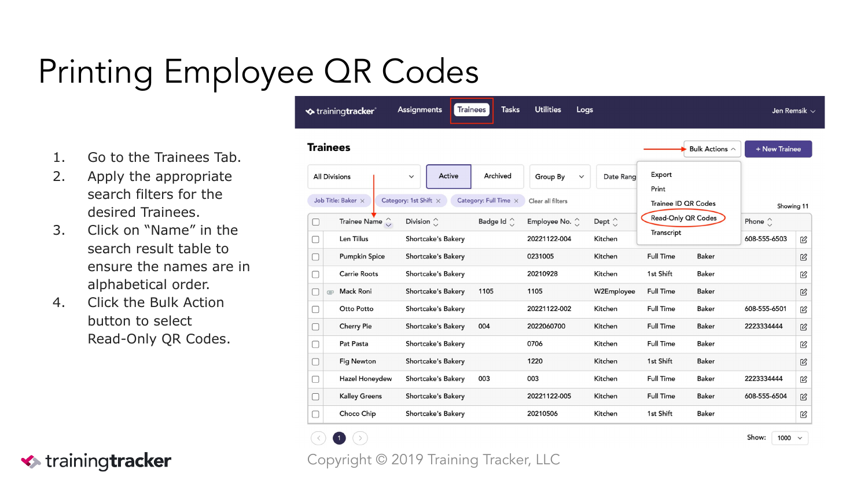The width and height of the screenshot is (868, 488).
Task: Click the name Cherry Pie
Action: 355,327
